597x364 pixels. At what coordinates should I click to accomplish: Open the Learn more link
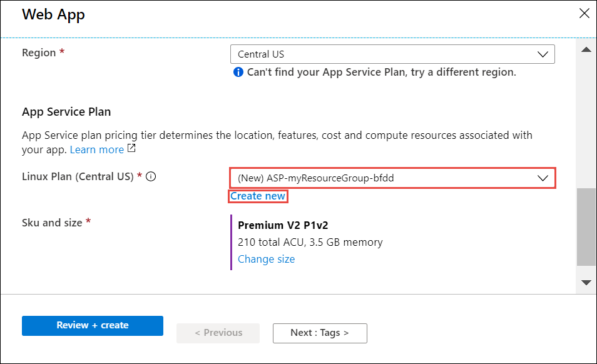pos(97,149)
